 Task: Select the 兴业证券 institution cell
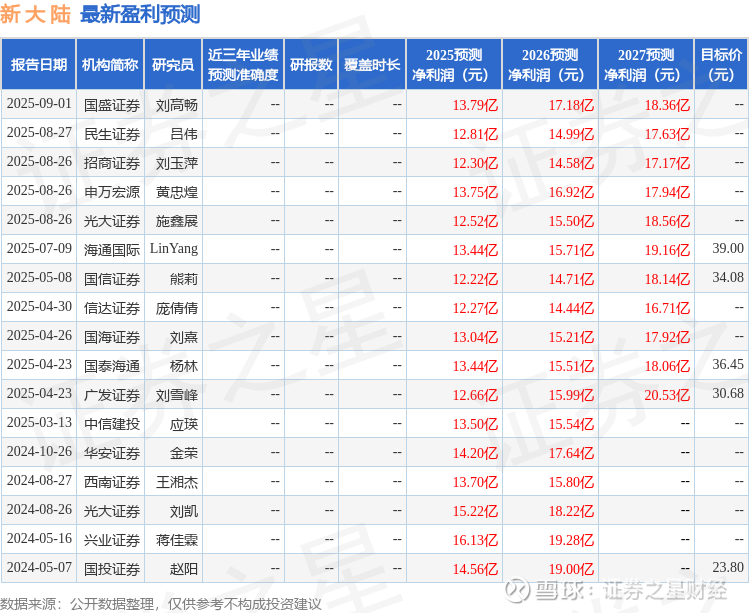[x=110, y=539]
